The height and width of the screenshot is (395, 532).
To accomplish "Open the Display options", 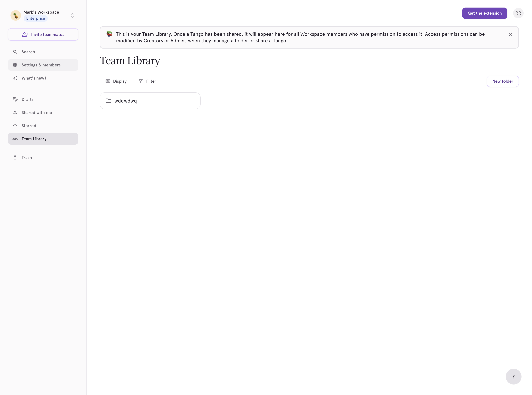I will [x=116, y=81].
